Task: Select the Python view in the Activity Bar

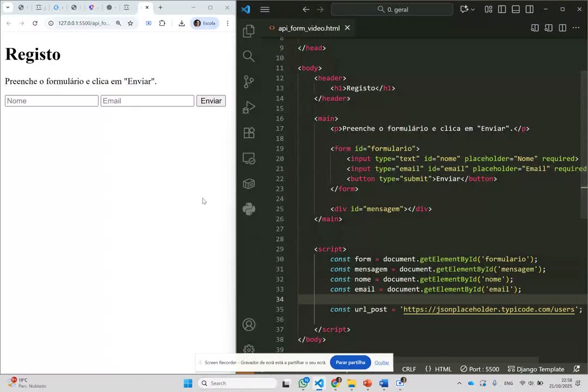Action: coord(249,209)
